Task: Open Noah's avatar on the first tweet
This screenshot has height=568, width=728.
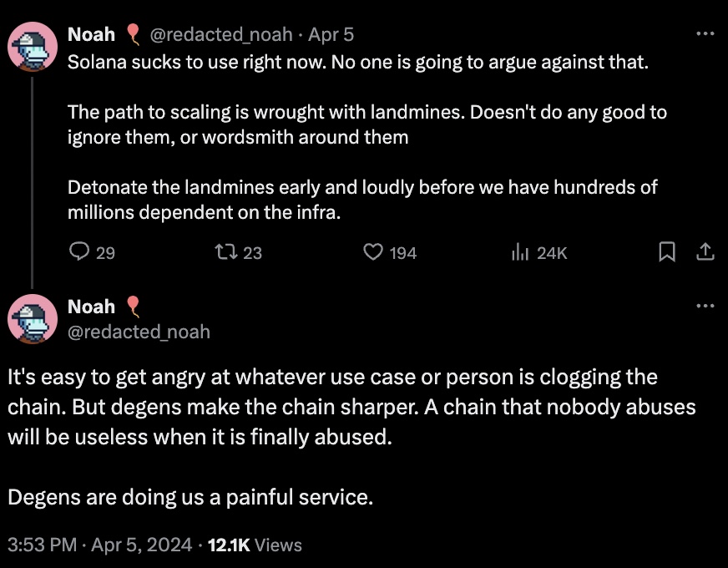Action: tap(33, 47)
